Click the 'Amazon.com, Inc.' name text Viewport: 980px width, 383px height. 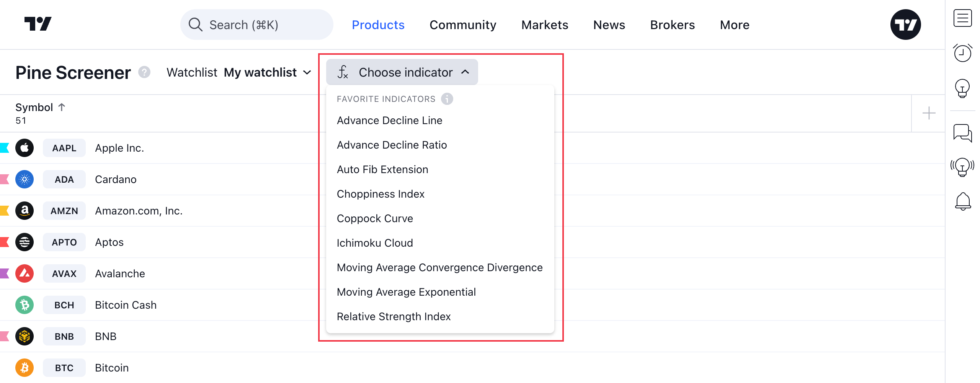[139, 211]
